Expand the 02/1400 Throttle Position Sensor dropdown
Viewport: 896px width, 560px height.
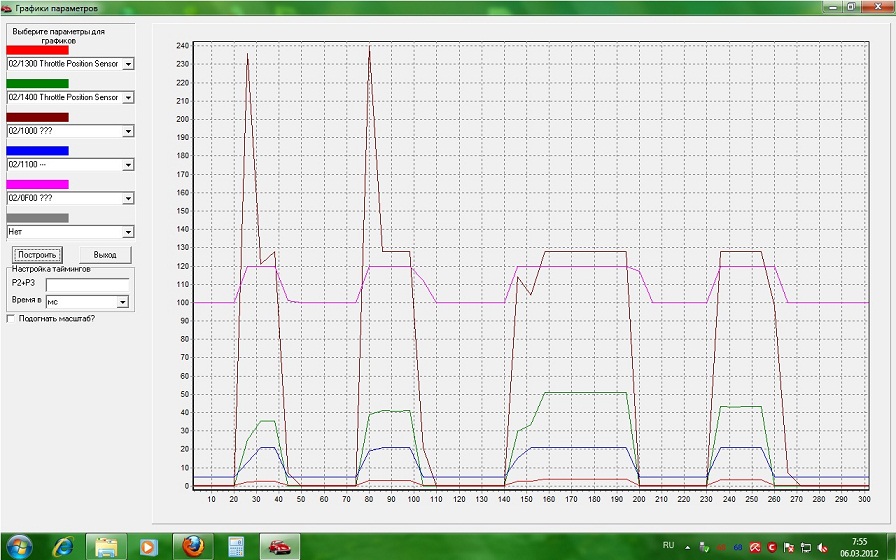(128, 98)
